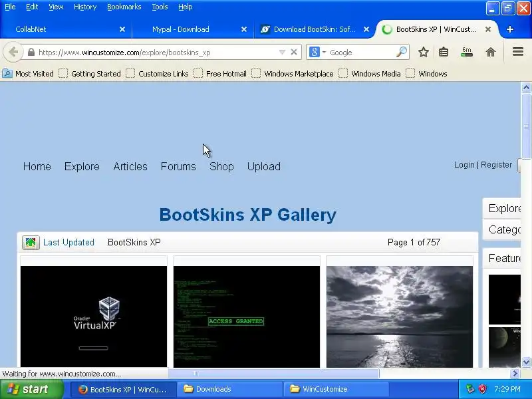The height and width of the screenshot is (399, 532).
Task: Open the Shop nav link
Action: 221,166
